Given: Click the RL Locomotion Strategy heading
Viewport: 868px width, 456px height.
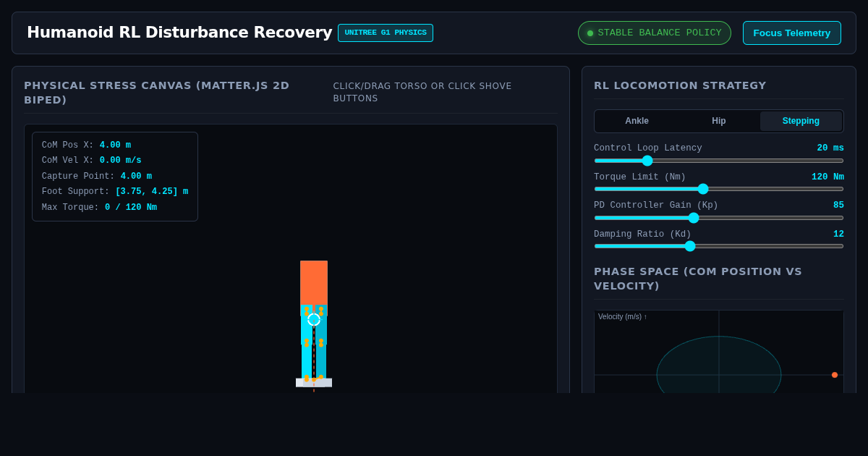Looking at the screenshot, I should click(680, 85).
